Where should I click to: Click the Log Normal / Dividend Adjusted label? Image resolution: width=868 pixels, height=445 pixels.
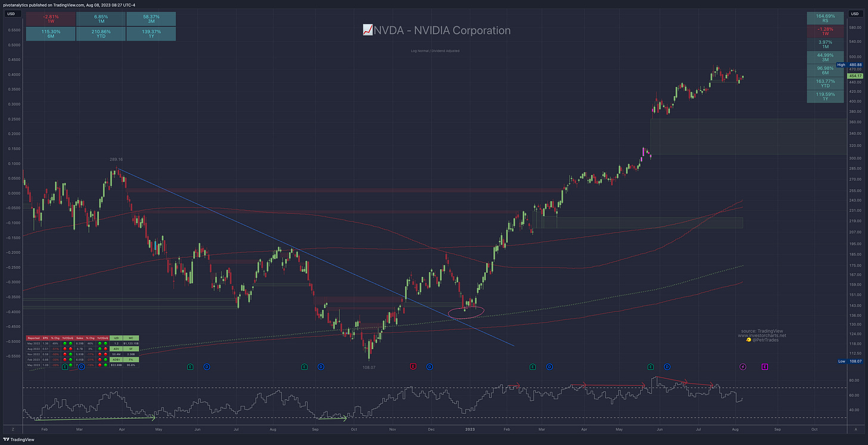[435, 51]
